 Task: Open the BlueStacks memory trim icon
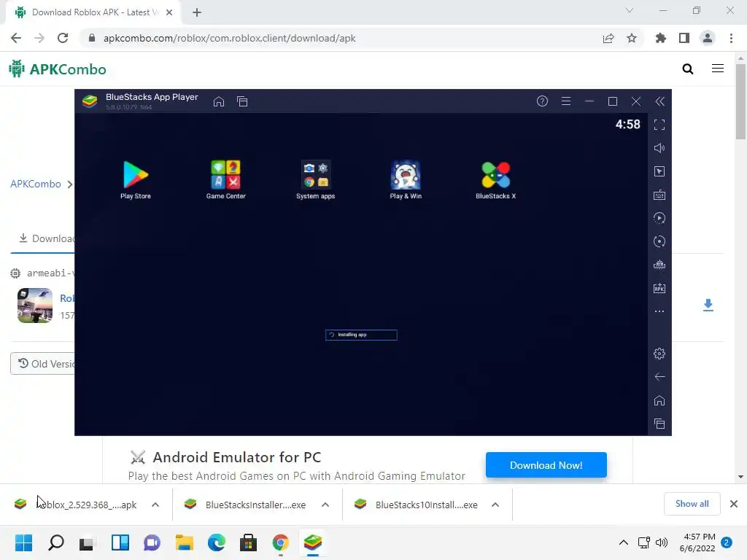coord(659,265)
